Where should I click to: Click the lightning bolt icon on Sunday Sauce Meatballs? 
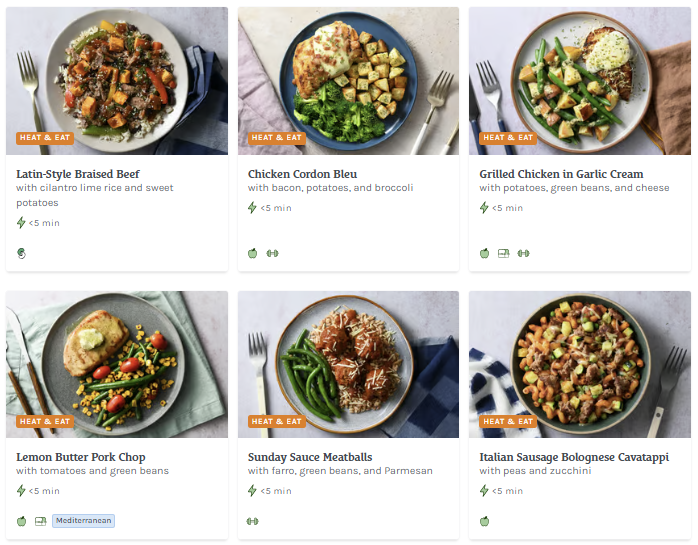pyautogui.click(x=253, y=491)
